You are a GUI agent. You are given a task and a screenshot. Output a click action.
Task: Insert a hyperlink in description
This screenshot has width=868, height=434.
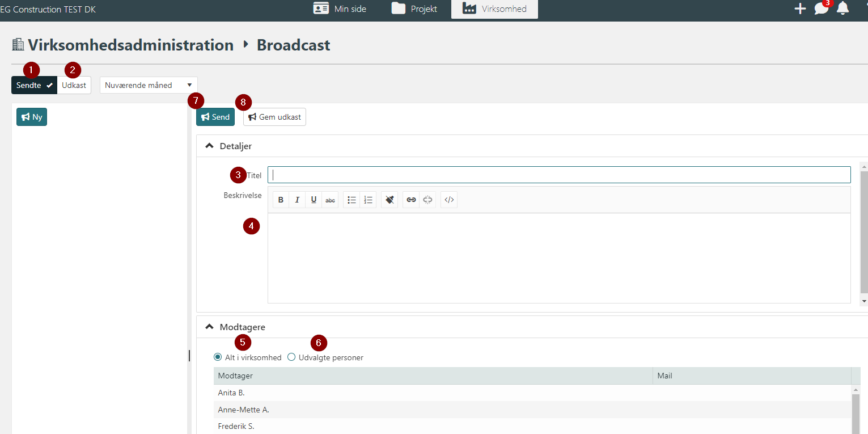click(412, 200)
